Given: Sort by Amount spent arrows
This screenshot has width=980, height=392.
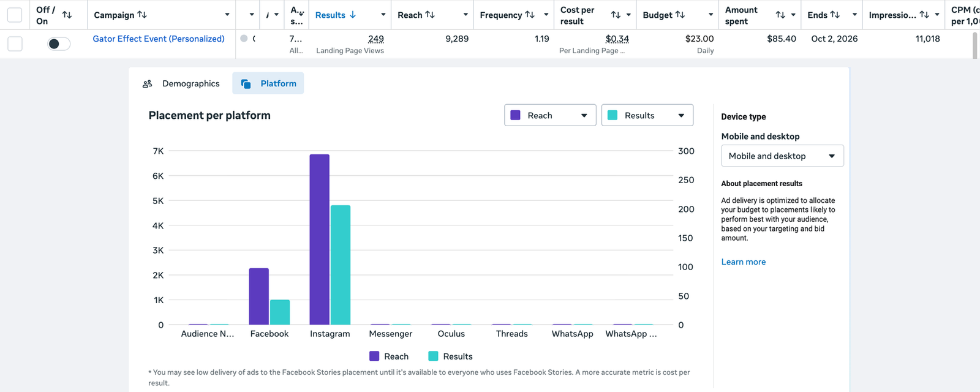Looking at the screenshot, I should click(780, 15).
